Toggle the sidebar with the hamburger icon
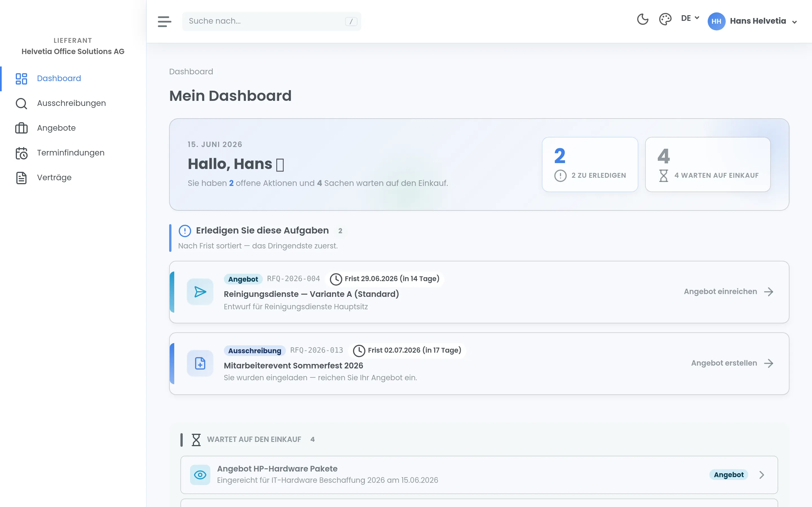This screenshot has height=507, width=812. click(x=164, y=21)
